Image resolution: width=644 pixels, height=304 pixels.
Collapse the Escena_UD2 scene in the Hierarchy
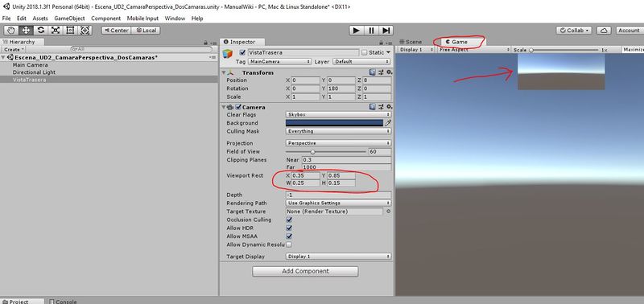pyautogui.click(x=4, y=58)
